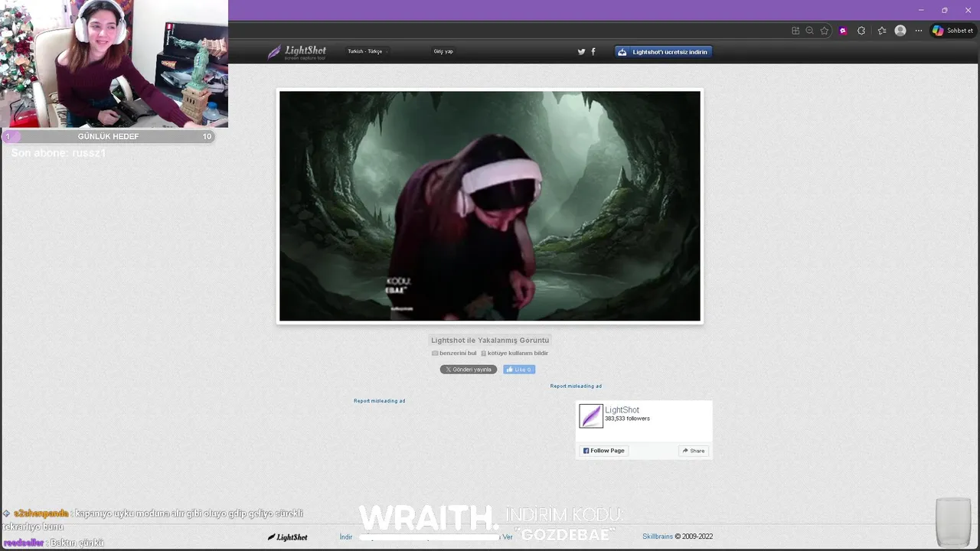
Task: Click Lightshot'ı ücretsiz indirin download button
Action: 663,52
